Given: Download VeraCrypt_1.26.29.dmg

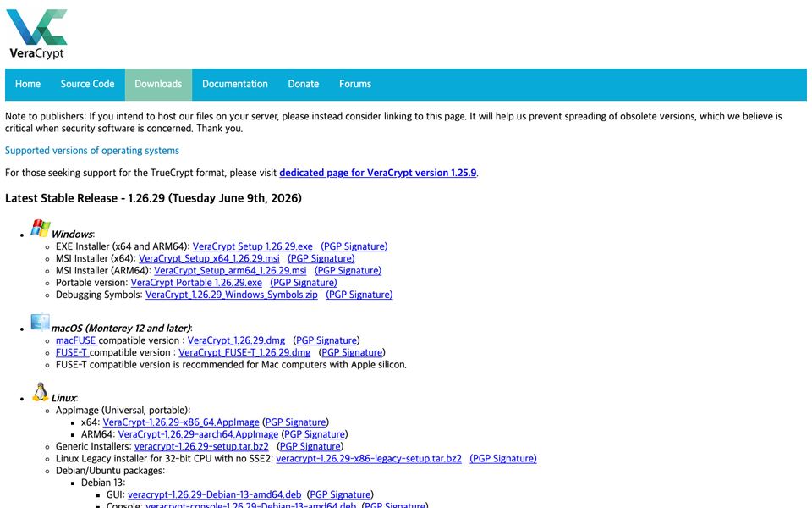Looking at the screenshot, I should click(236, 340).
